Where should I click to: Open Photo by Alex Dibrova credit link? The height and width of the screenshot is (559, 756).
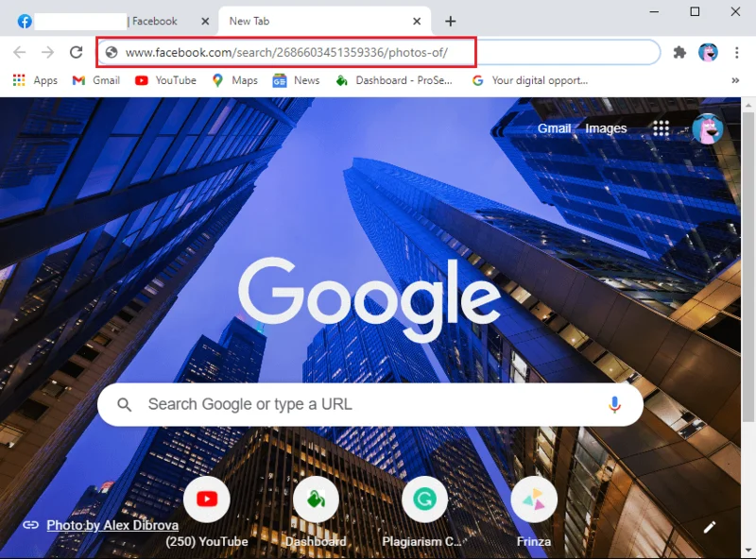[x=112, y=525]
